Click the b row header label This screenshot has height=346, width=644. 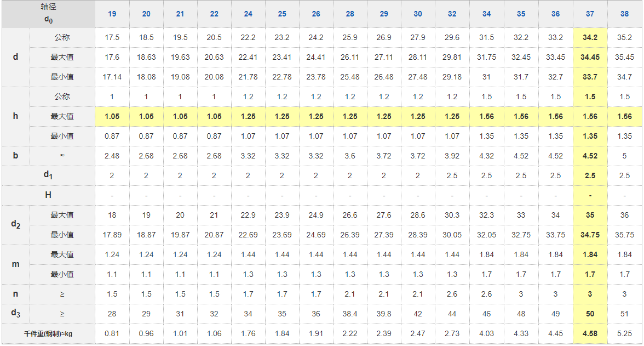click(x=15, y=156)
